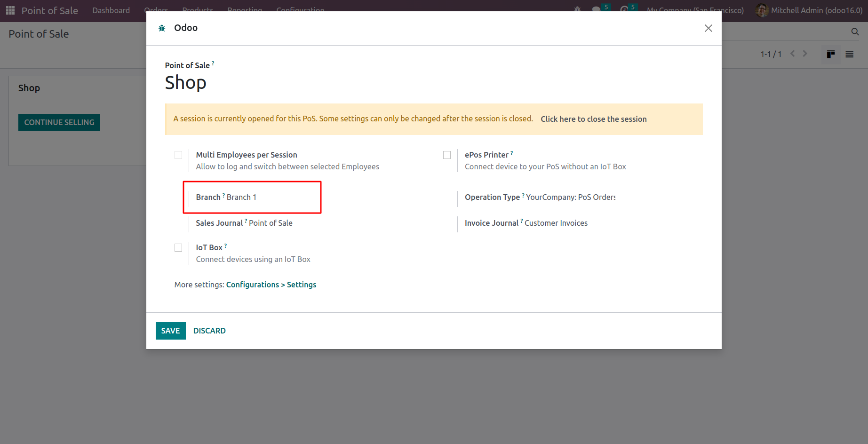This screenshot has height=444, width=868.
Task: Open the Dashboard menu item
Action: [111, 10]
